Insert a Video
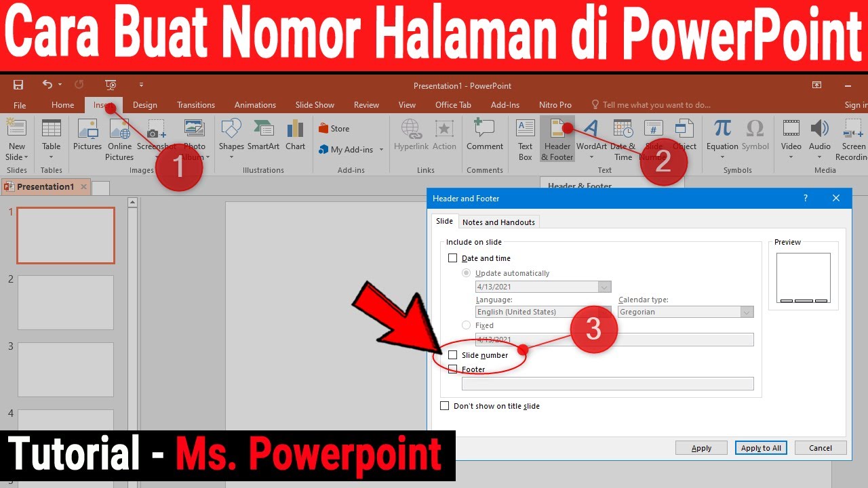Viewport: 868px width, 488px height. coord(791,139)
